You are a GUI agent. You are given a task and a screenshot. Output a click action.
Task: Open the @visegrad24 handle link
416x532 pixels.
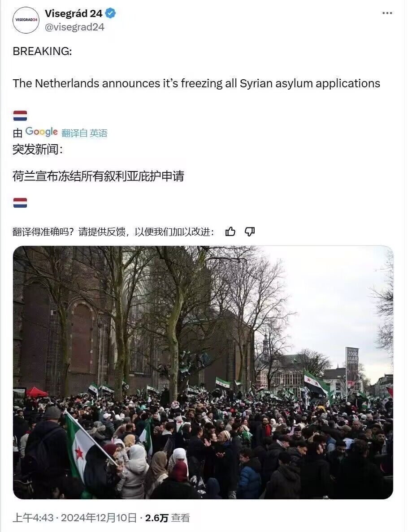[74, 27]
